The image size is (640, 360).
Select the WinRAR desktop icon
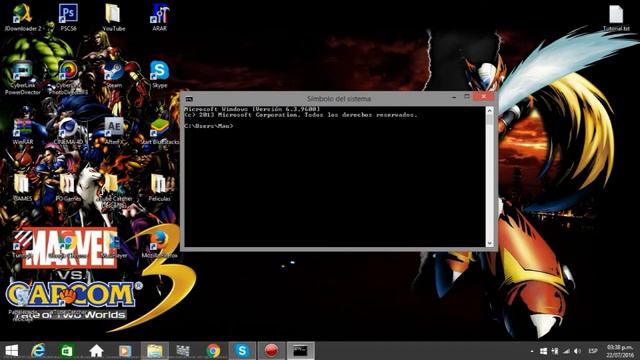(x=22, y=131)
